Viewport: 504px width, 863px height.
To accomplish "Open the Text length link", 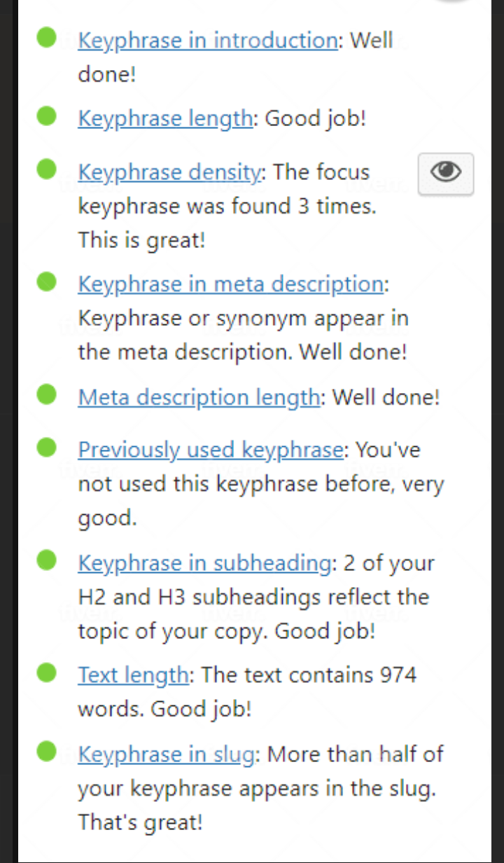I will coord(133,675).
